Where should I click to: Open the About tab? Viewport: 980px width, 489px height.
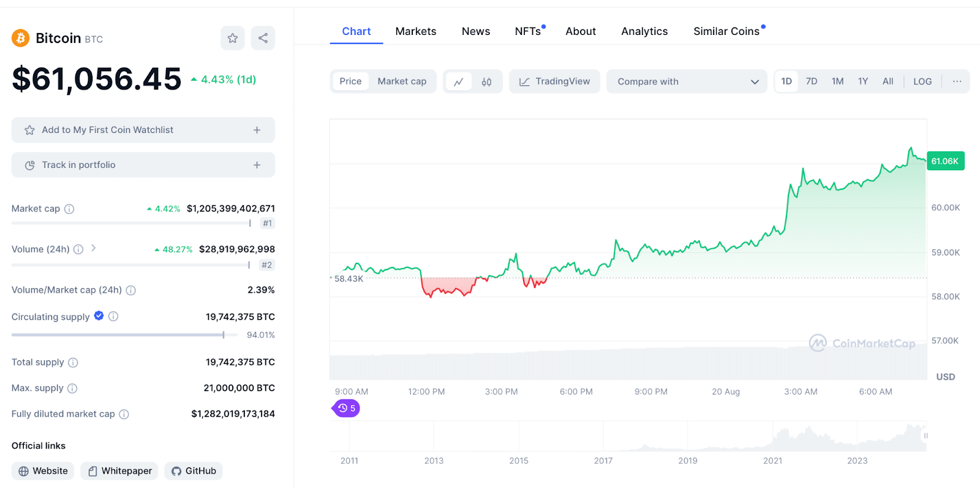tap(581, 31)
